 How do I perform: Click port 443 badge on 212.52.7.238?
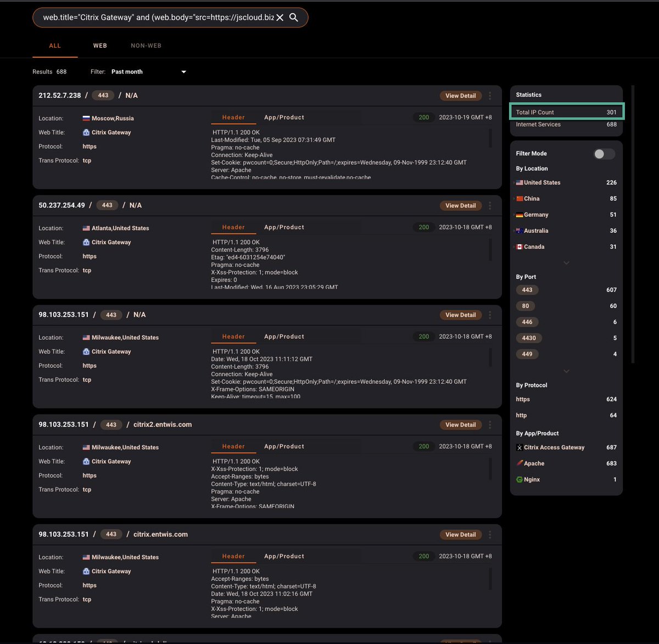coord(103,96)
